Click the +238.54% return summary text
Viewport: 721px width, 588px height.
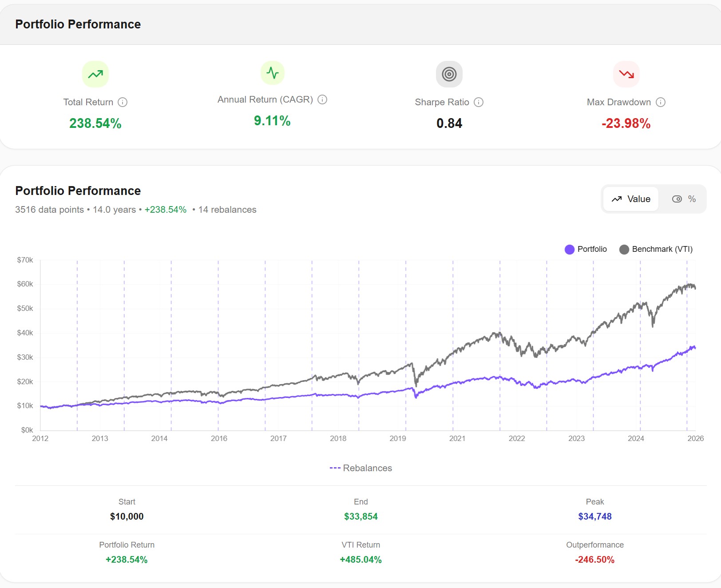coord(165,210)
